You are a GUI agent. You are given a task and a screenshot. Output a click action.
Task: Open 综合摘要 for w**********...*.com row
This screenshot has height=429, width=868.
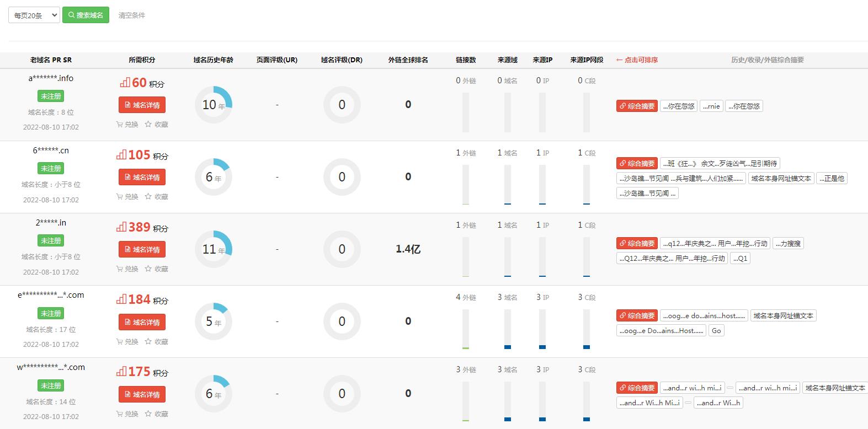[637, 388]
